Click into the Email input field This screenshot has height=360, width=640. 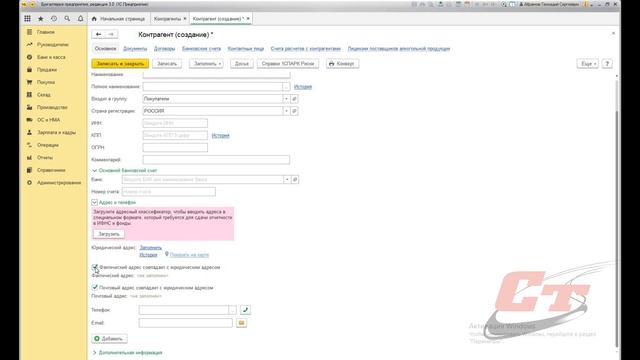pyautogui.click(x=186, y=323)
